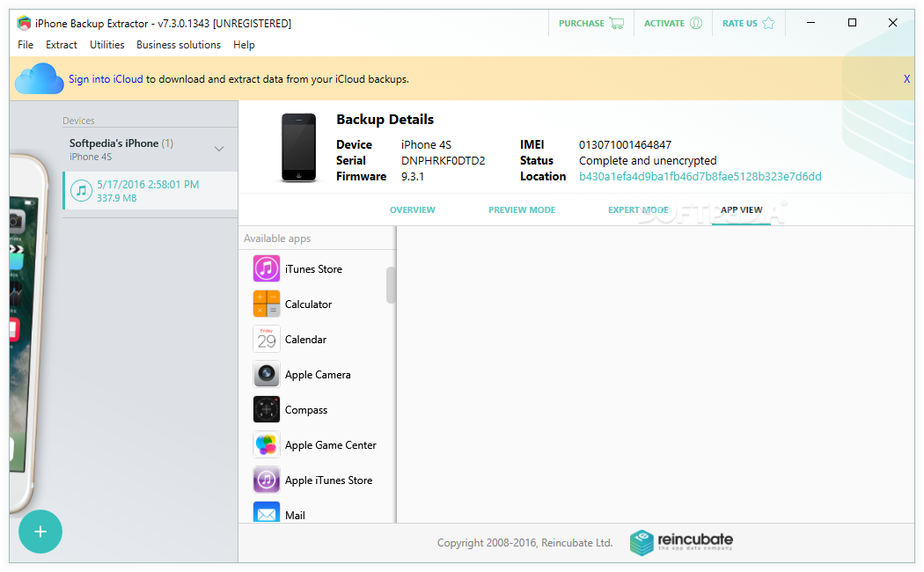Click the Rate Us star icon

[x=768, y=23]
